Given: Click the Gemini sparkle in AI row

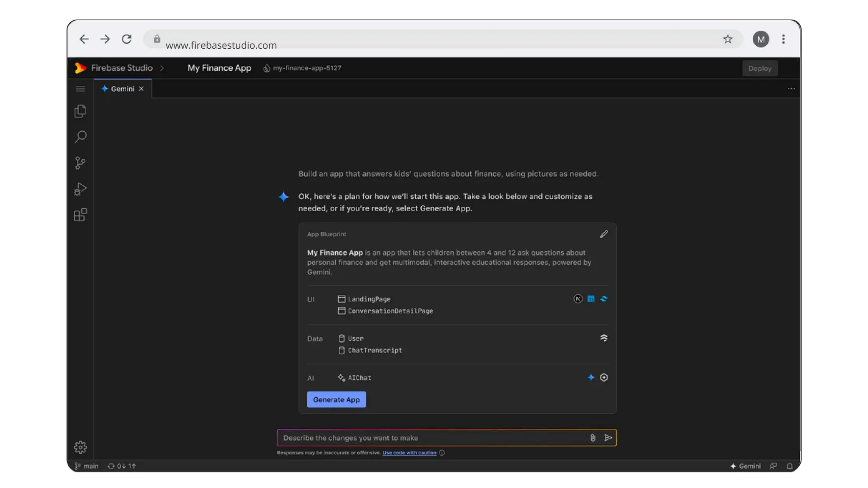Looking at the screenshot, I should [x=591, y=377].
